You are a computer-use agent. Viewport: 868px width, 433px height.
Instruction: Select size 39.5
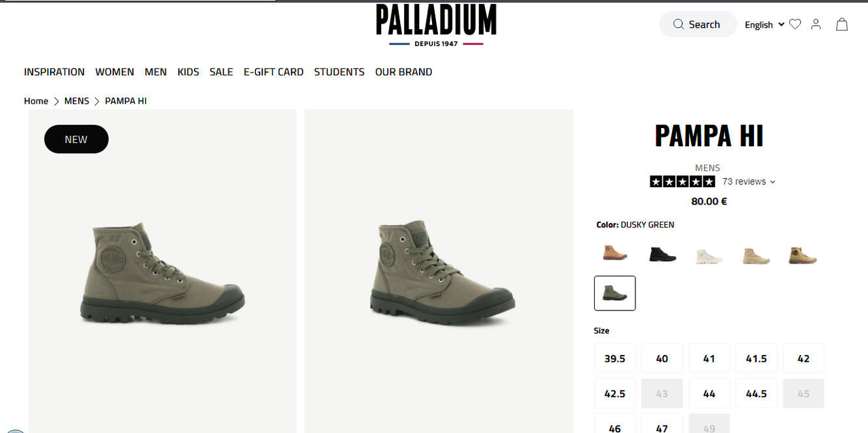click(615, 358)
